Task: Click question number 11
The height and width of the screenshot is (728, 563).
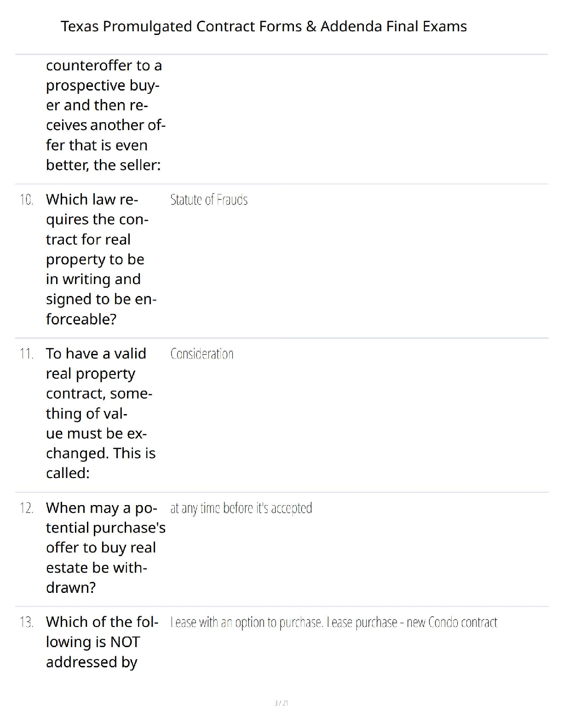Action: [x=27, y=354]
